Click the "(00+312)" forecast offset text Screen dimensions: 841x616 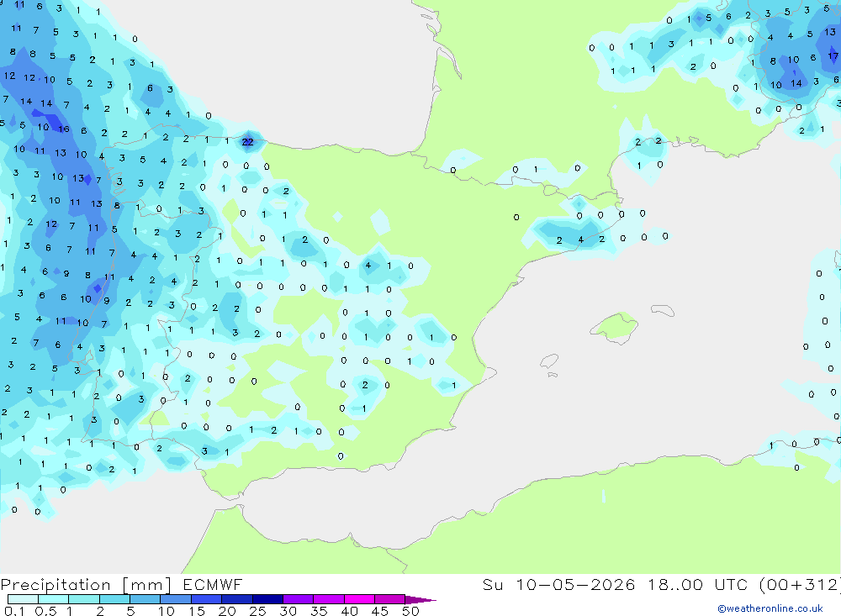click(x=801, y=584)
